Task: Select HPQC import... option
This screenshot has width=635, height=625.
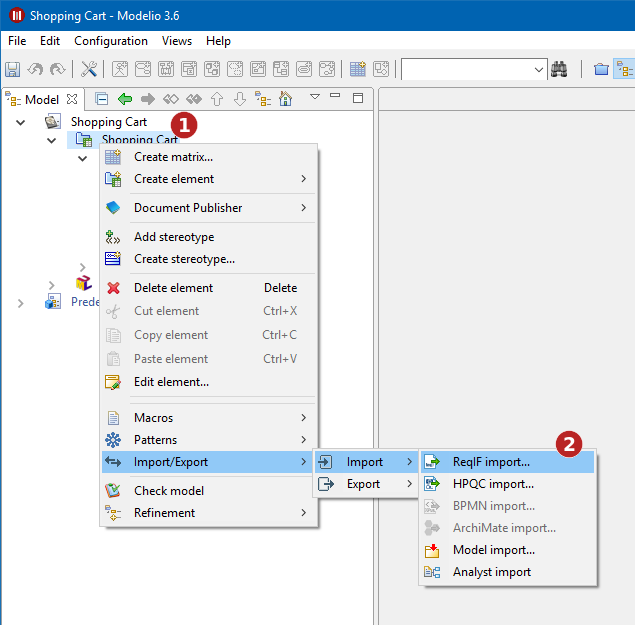Action: coord(507,484)
